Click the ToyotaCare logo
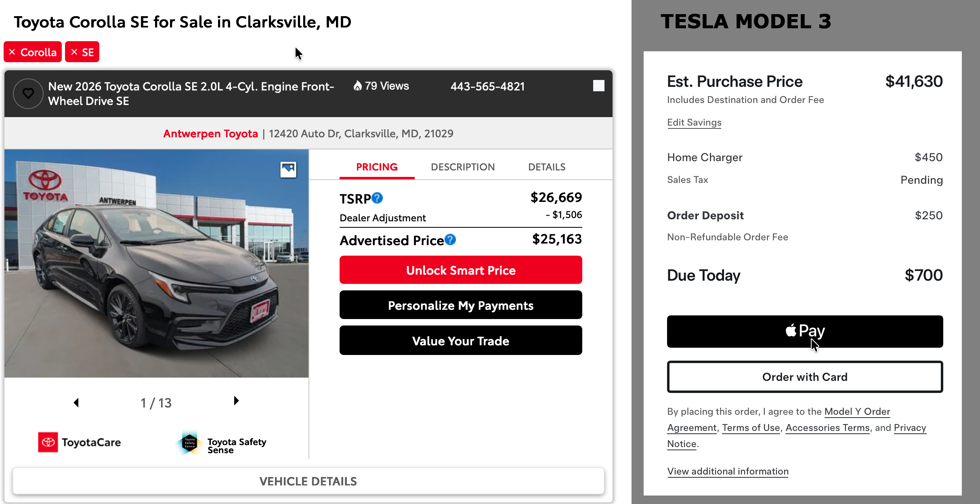Viewport: 980px width, 504px height. coord(80,442)
